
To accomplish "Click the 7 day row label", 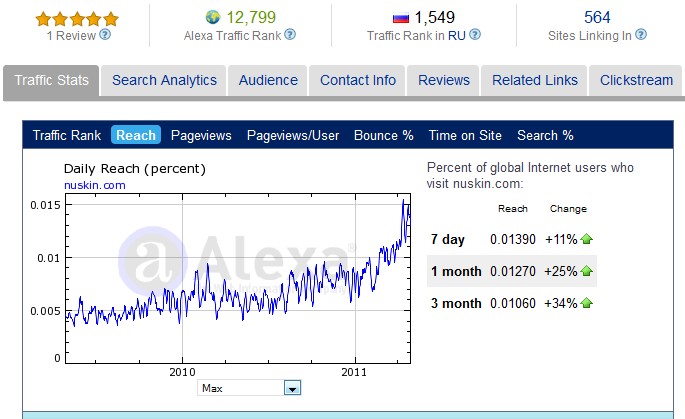I will point(447,239).
